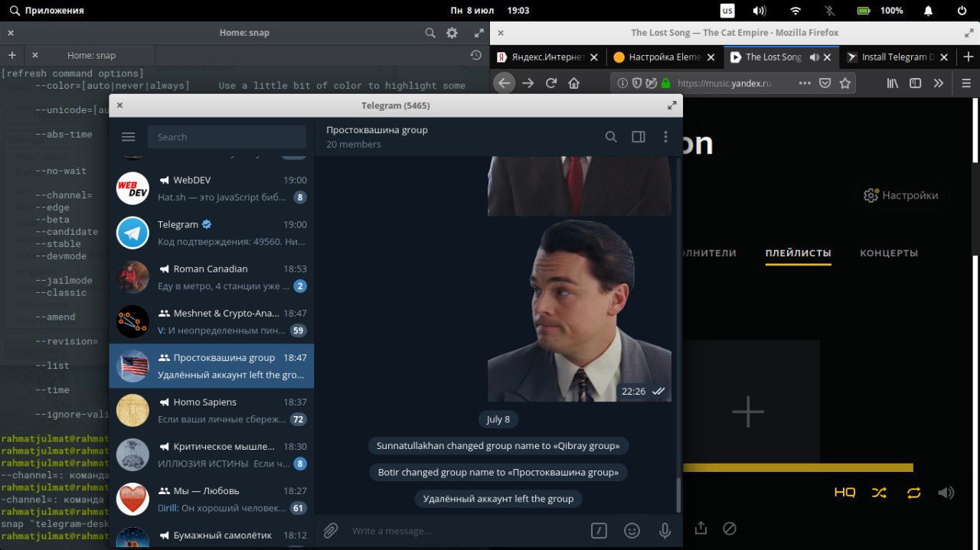Click the block track crossed-circle icon
The width and height of the screenshot is (980, 550).
pos(730,529)
